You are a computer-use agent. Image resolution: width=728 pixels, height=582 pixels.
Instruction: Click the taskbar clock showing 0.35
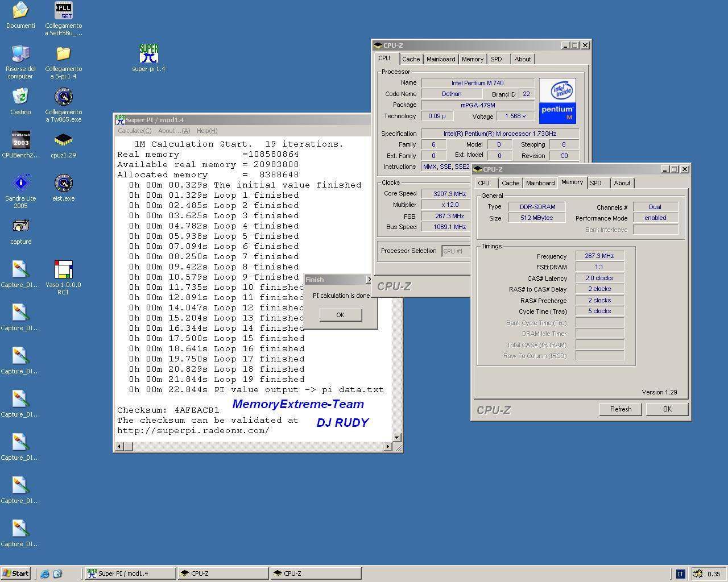tap(714, 574)
